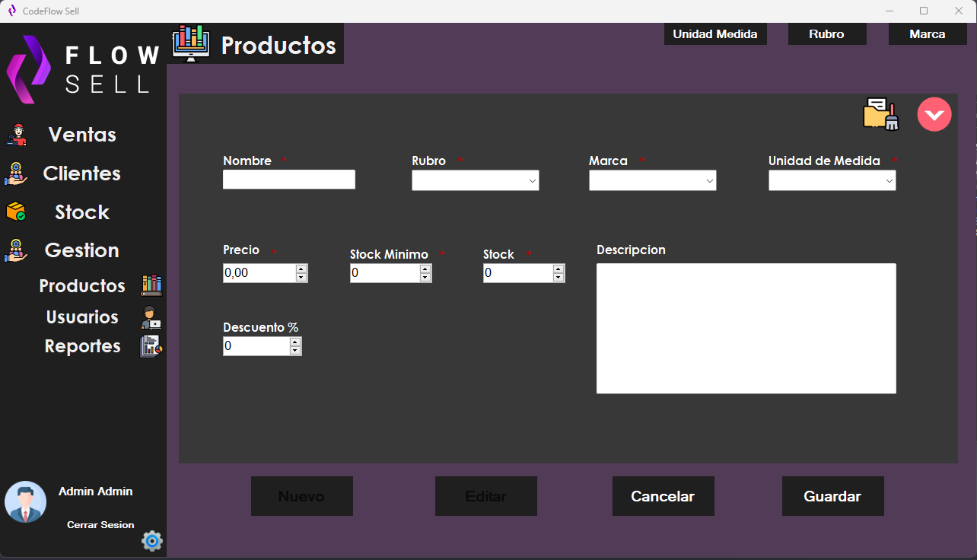
Task: Switch to the Rubro tab
Action: click(827, 33)
